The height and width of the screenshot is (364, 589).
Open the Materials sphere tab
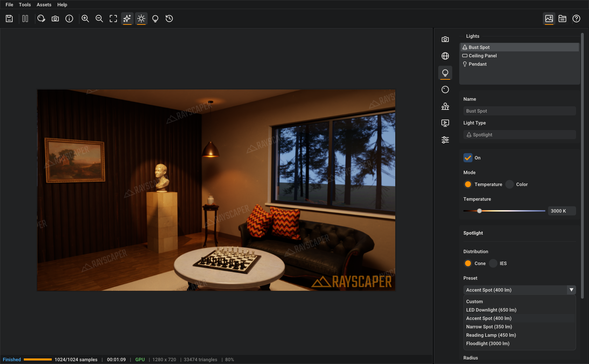[445, 90]
